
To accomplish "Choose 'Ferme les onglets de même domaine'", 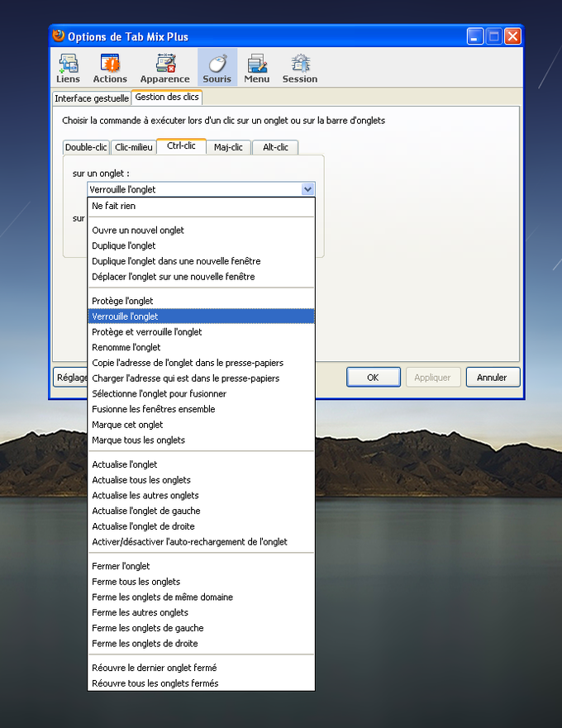I will (201, 597).
